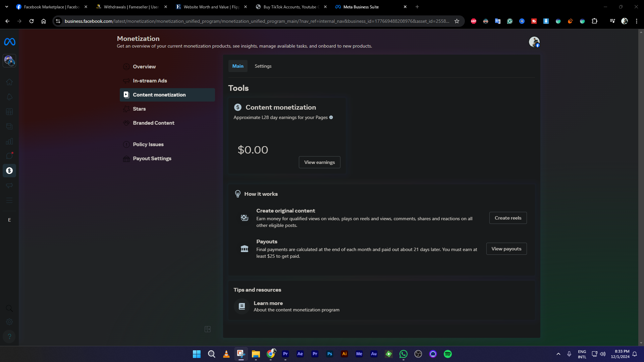
Task: Bookmark this page with the star icon
Action: point(457,21)
